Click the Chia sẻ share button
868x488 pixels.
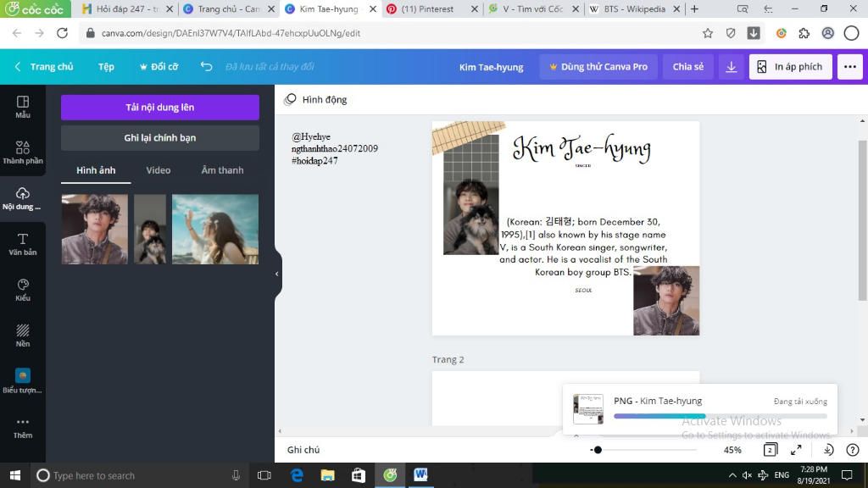[688, 66]
